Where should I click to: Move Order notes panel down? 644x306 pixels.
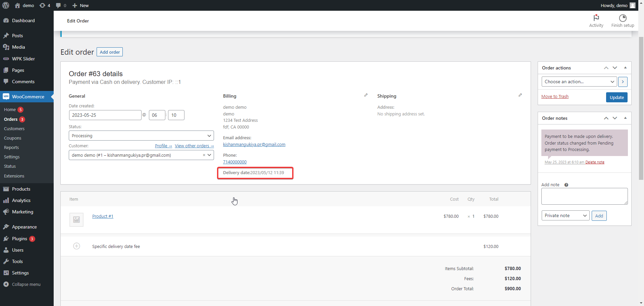point(615,118)
